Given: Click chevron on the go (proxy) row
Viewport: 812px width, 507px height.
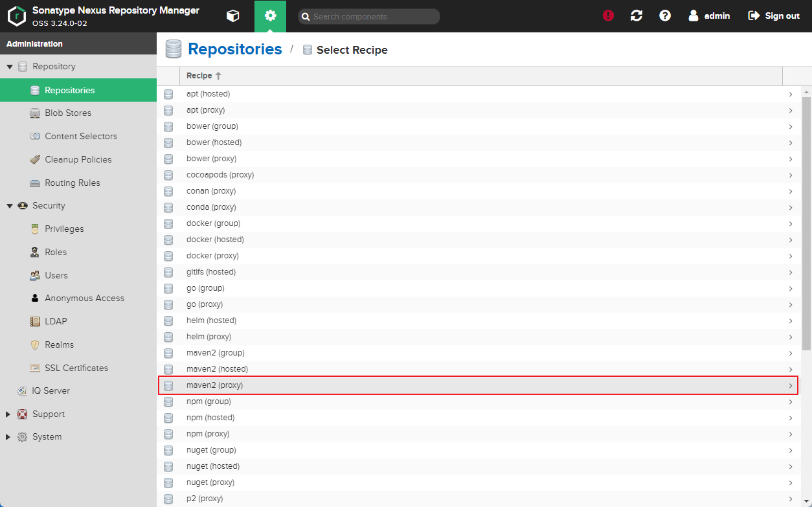Looking at the screenshot, I should point(791,304).
